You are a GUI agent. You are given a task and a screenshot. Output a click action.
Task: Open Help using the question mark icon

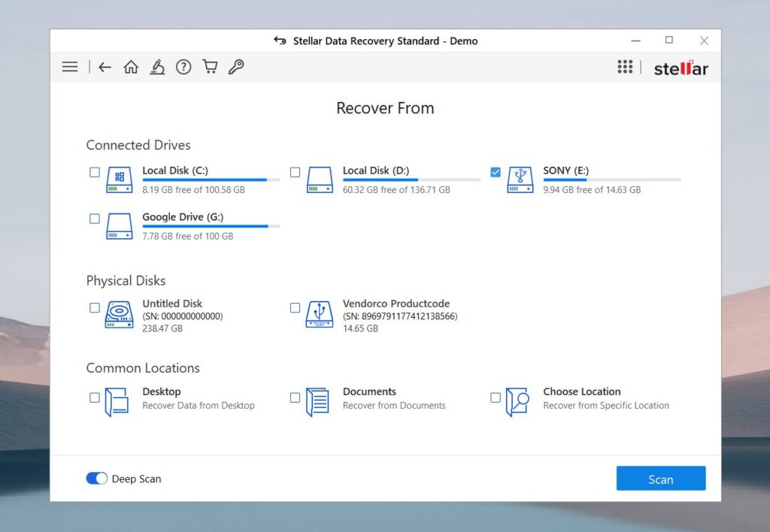[183, 67]
